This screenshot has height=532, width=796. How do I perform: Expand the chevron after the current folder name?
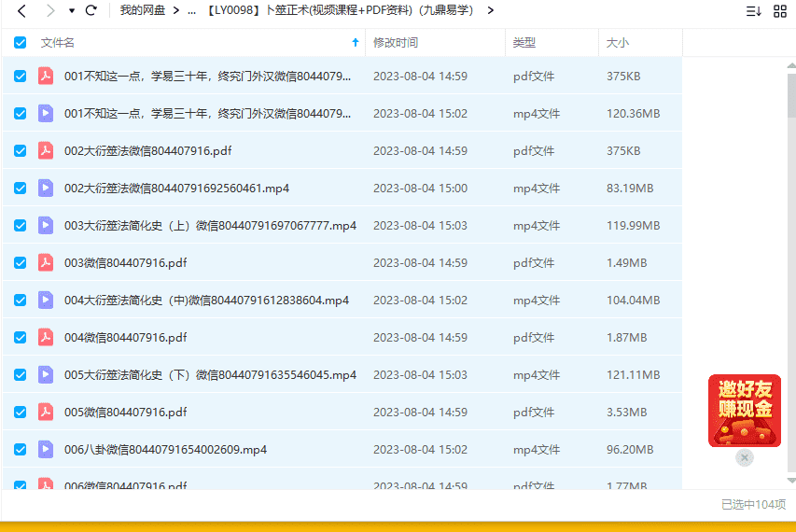coord(491,10)
